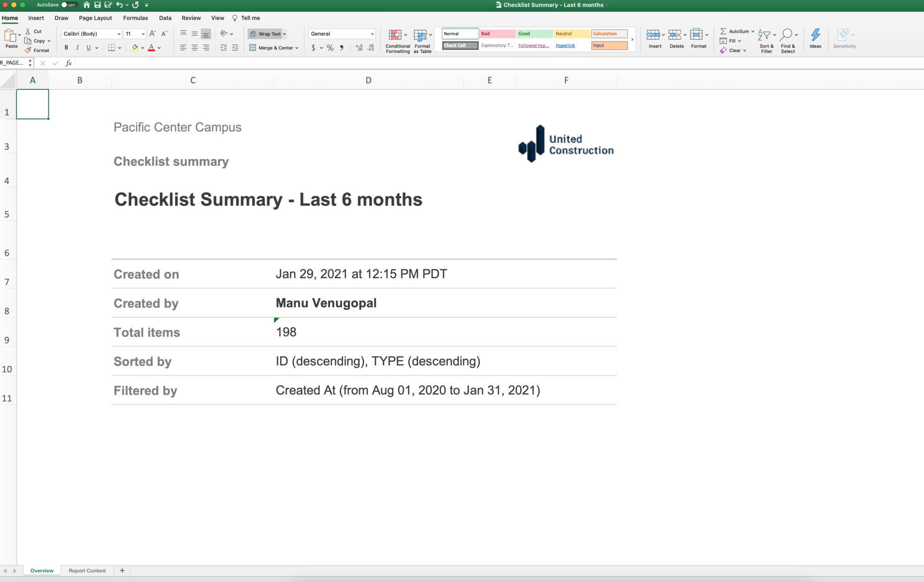
Task: Expand the General number format dropdown
Action: [x=372, y=34]
